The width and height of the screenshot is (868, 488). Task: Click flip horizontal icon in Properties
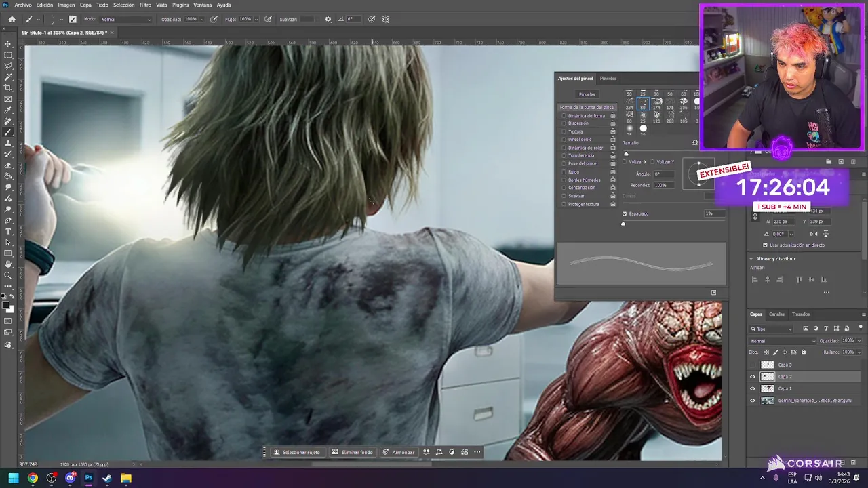pyautogui.click(x=814, y=234)
